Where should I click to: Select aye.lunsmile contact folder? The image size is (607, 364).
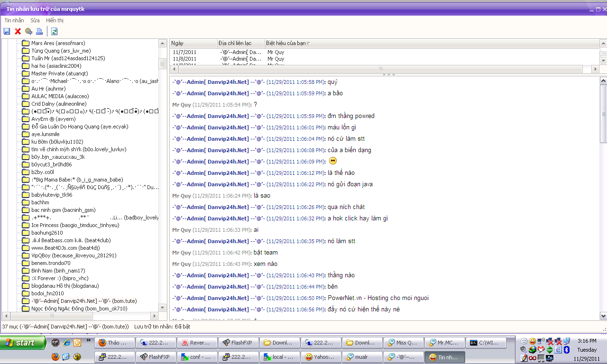point(46,134)
